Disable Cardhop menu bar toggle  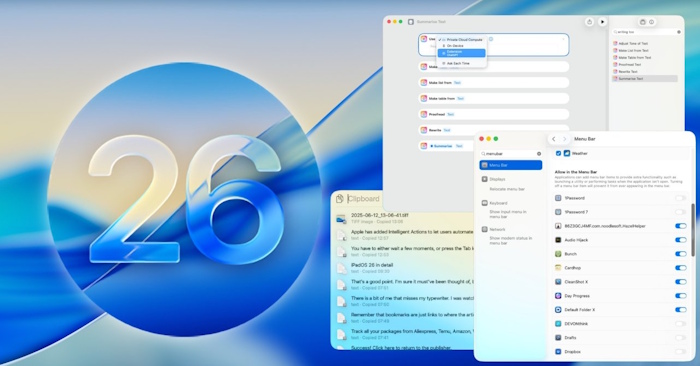pyautogui.click(x=680, y=268)
